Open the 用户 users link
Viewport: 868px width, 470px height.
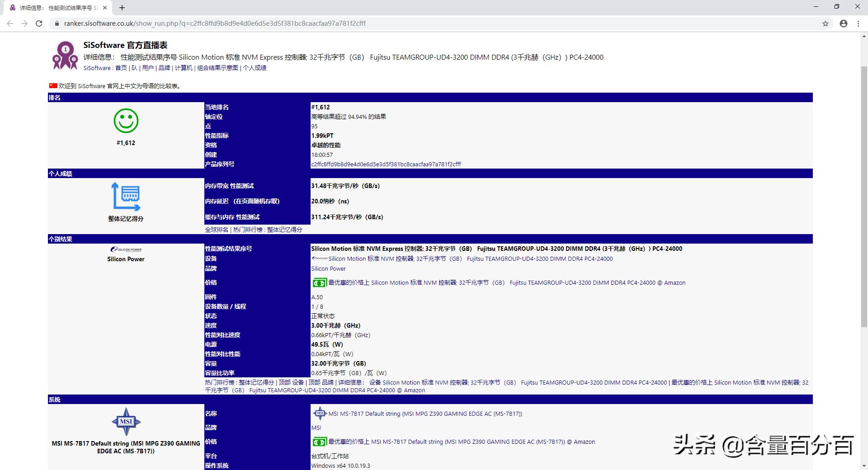click(x=148, y=68)
